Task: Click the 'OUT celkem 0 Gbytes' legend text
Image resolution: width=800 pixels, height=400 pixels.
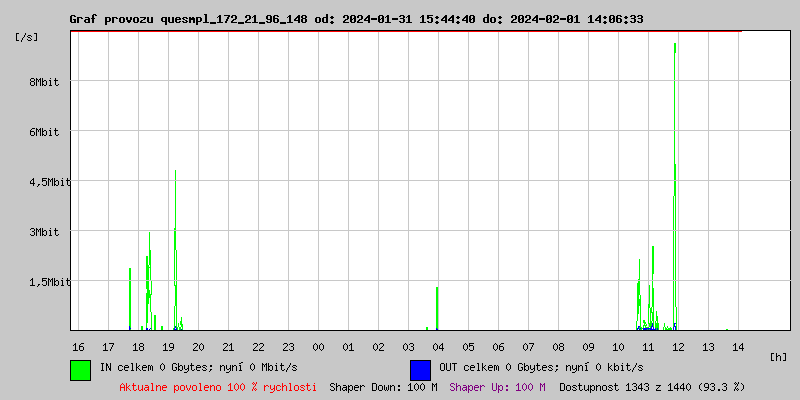Action: pos(541,367)
